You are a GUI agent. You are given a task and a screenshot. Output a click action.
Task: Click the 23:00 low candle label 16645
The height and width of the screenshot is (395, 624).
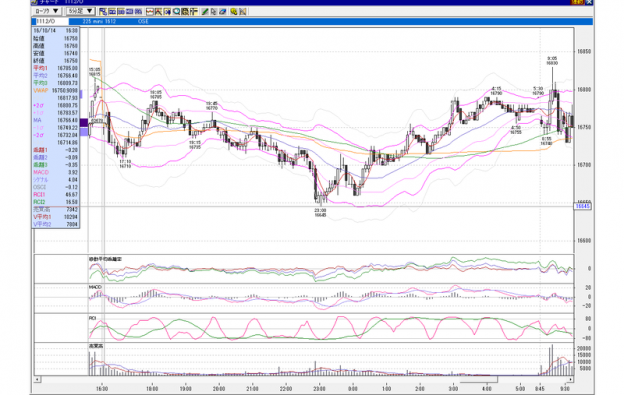[x=320, y=215]
